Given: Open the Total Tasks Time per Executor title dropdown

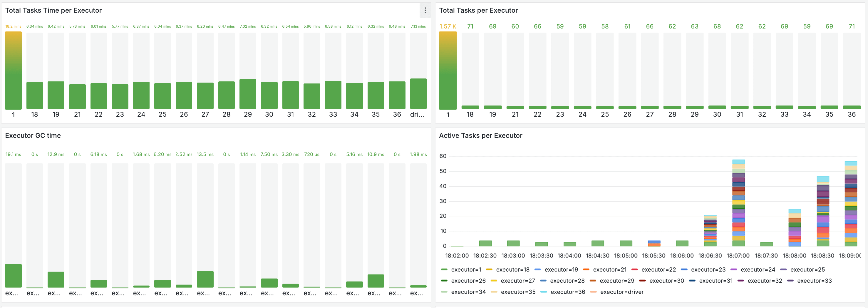Looking at the screenshot, I should (53, 11).
